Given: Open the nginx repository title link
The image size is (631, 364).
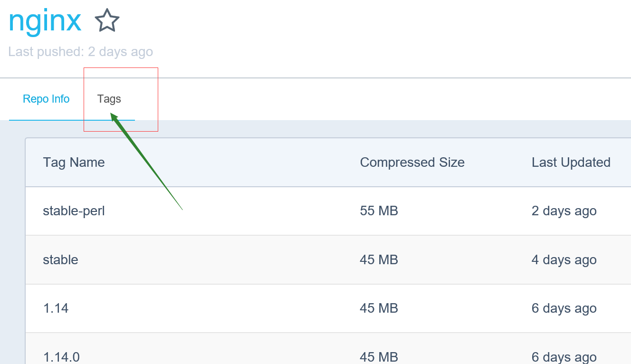Looking at the screenshot, I should [x=45, y=21].
